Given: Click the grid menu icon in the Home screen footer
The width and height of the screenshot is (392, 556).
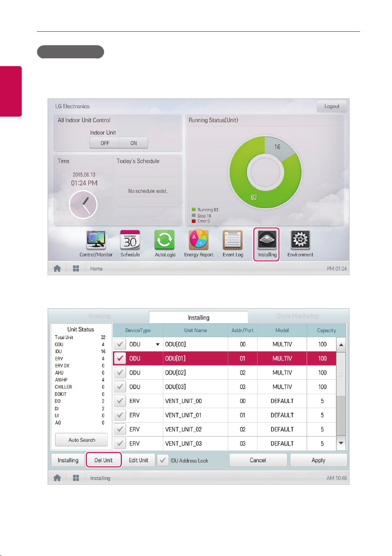Looking at the screenshot, I should pos(76,268).
